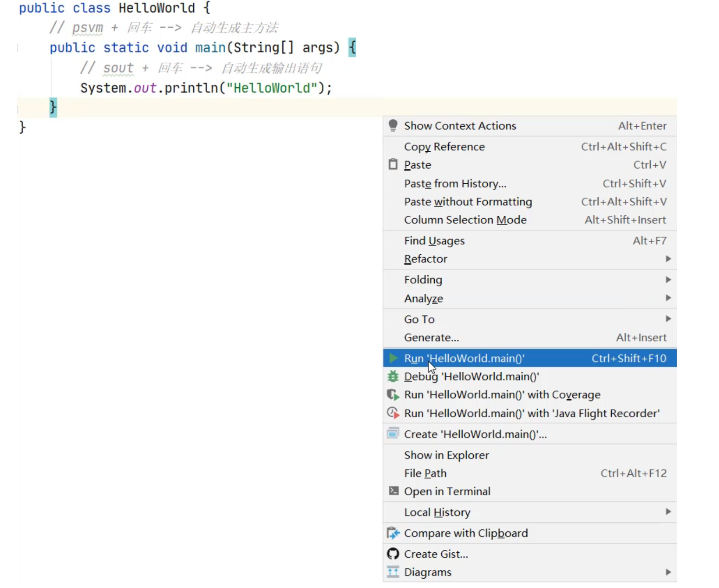Click the Java Flight Recorder icon
The width and height of the screenshot is (719, 588).
click(393, 413)
